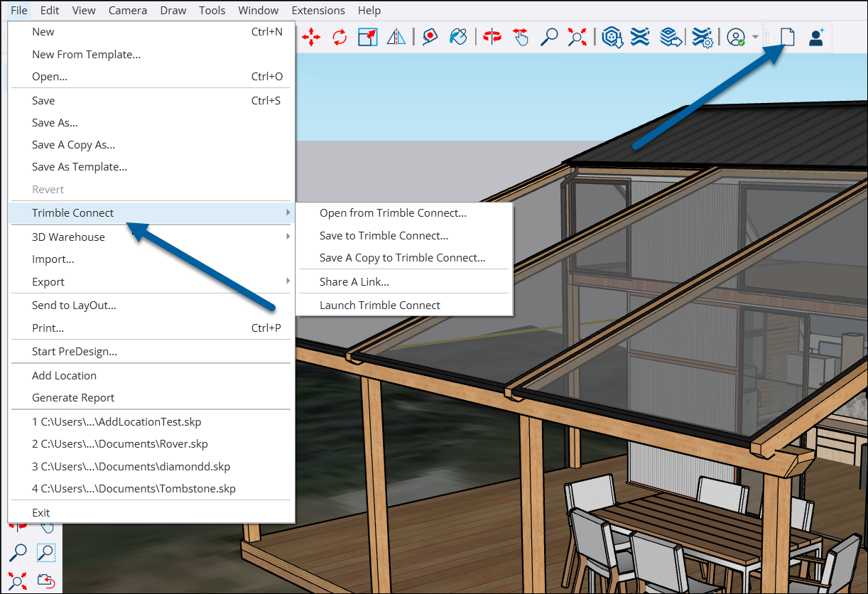Click the add user icon
The height and width of the screenshot is (594, 868).
(817, 38)
